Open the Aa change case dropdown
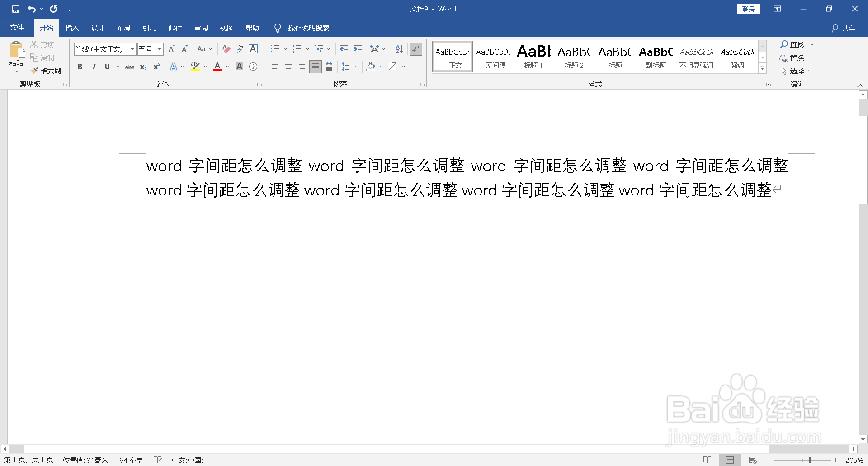 point(204,49)
